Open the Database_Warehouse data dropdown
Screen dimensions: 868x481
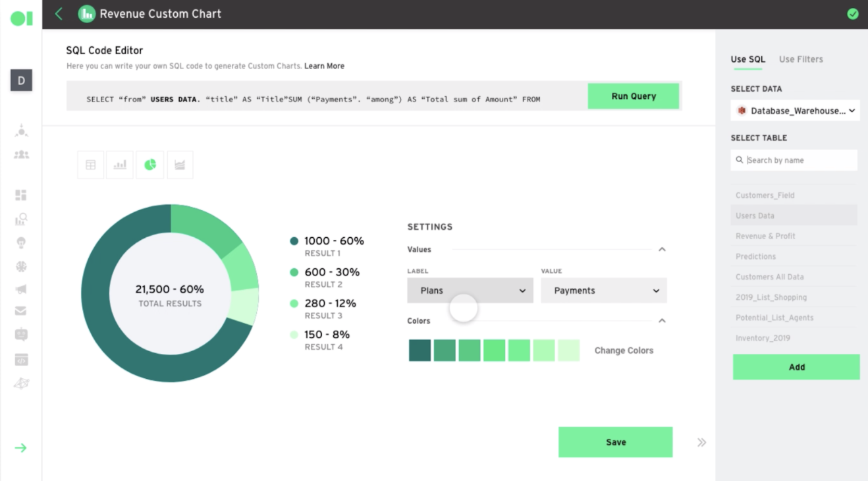coord(795,111)
